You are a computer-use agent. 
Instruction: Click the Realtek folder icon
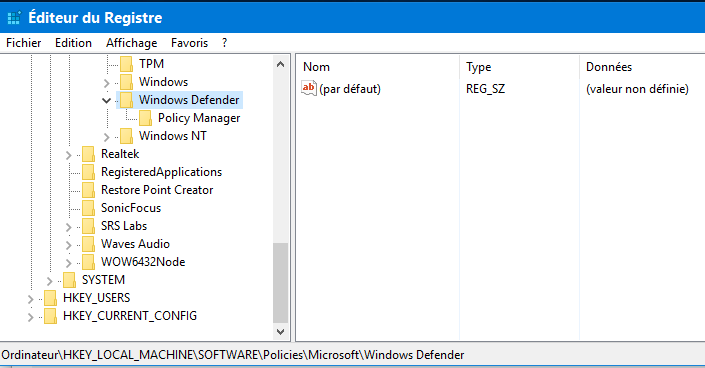pyautogui.click(x=89, y=154)
